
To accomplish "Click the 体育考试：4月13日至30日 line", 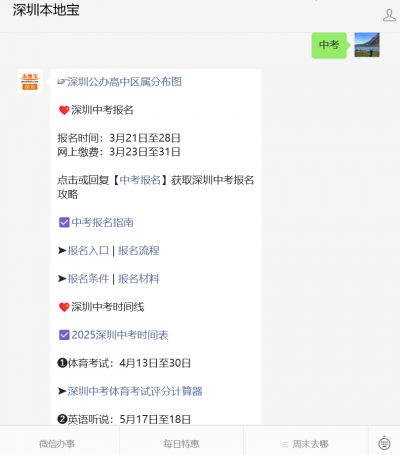I will click(124, 363).
